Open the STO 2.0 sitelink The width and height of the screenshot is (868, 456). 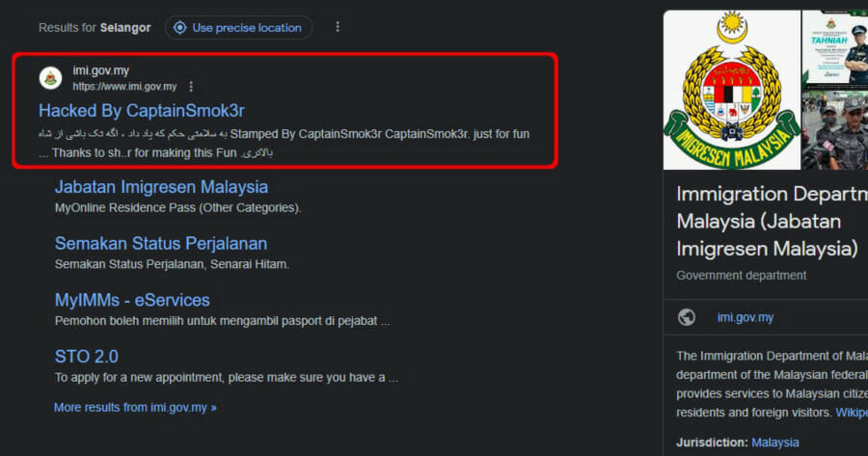point(87,357)
